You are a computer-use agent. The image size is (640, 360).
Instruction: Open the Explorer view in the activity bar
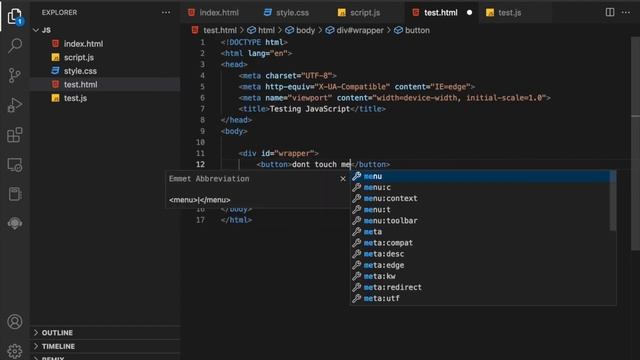tap(15, 16)
